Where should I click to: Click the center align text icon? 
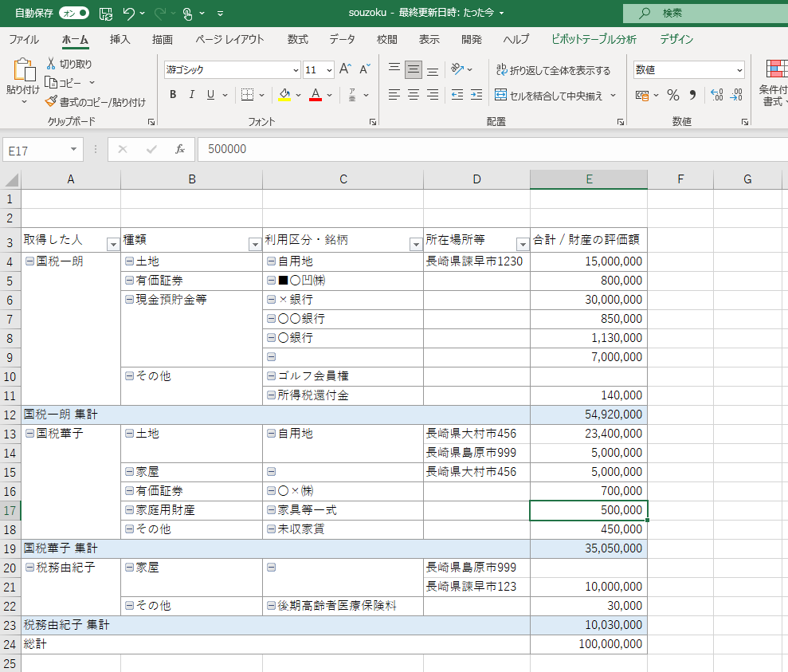413,95
